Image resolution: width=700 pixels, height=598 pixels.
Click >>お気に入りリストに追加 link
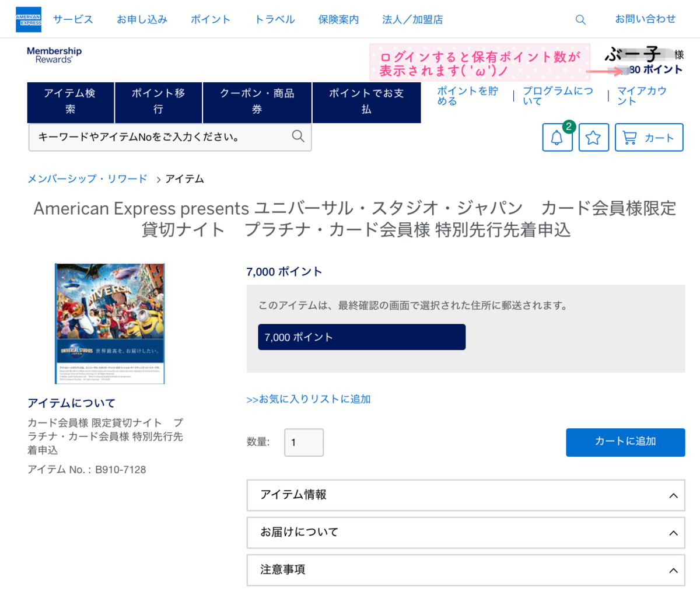click(309, 399)
